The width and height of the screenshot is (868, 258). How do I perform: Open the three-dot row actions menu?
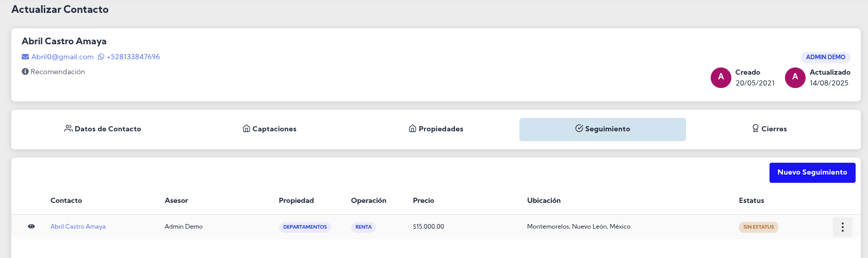842,227
